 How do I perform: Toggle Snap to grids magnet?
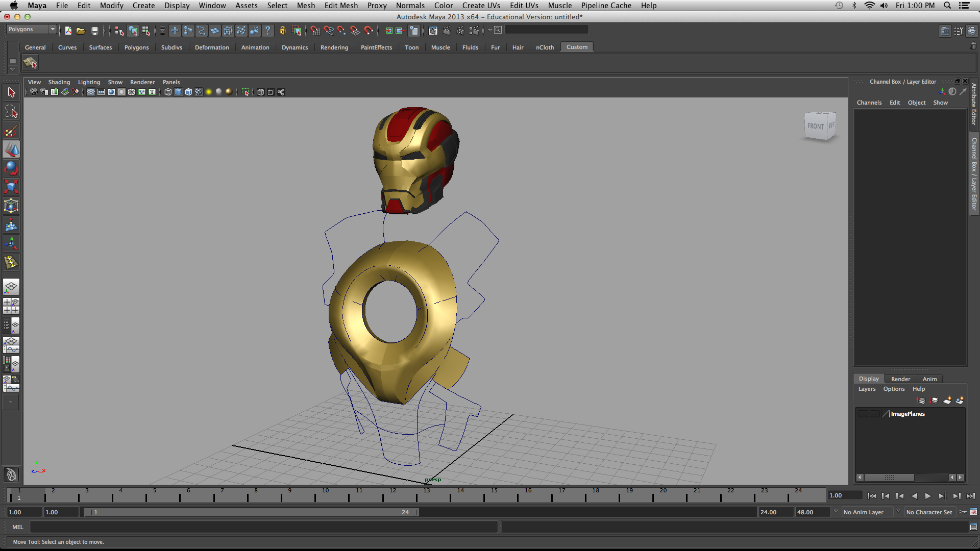(x=315, y=31)
